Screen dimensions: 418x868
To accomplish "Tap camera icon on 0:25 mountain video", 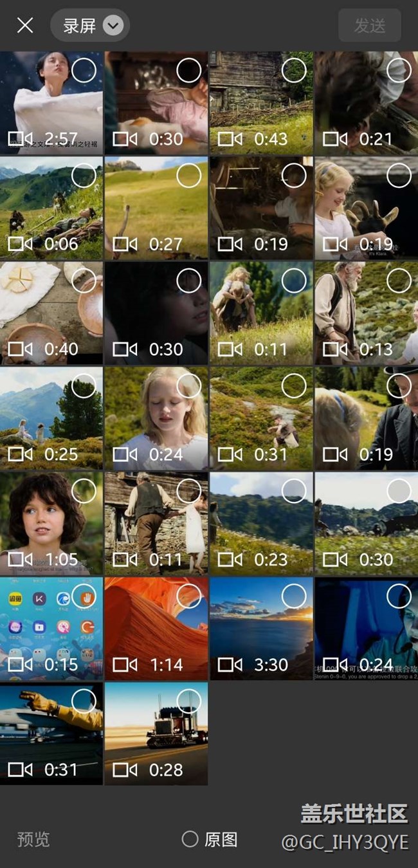I will point(20,454).
